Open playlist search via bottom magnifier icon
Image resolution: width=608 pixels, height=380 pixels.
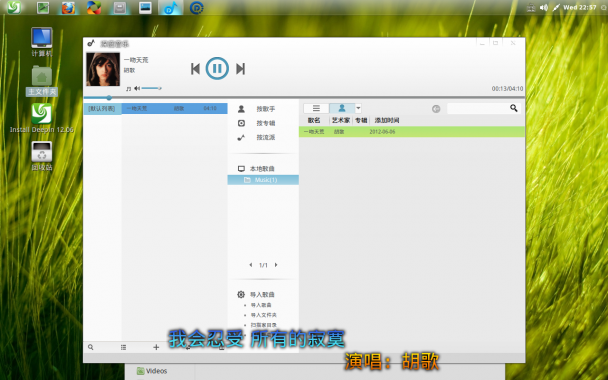(x=90, y=347)
